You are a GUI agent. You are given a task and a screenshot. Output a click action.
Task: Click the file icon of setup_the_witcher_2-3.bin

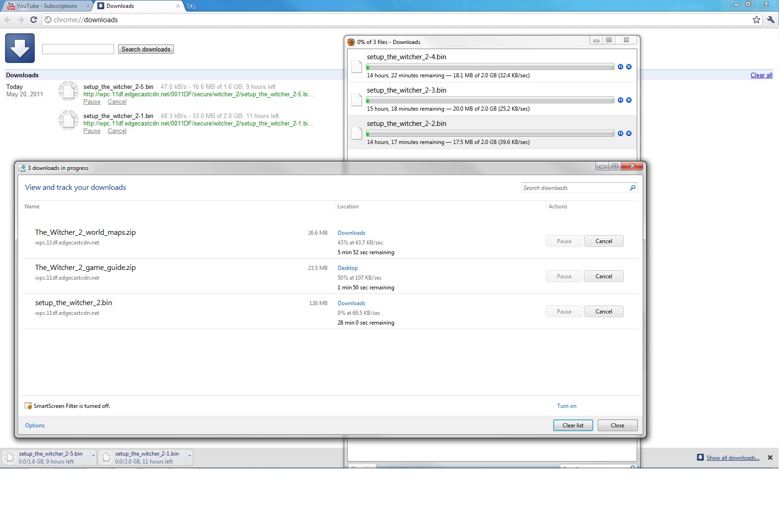pos(357,100)
